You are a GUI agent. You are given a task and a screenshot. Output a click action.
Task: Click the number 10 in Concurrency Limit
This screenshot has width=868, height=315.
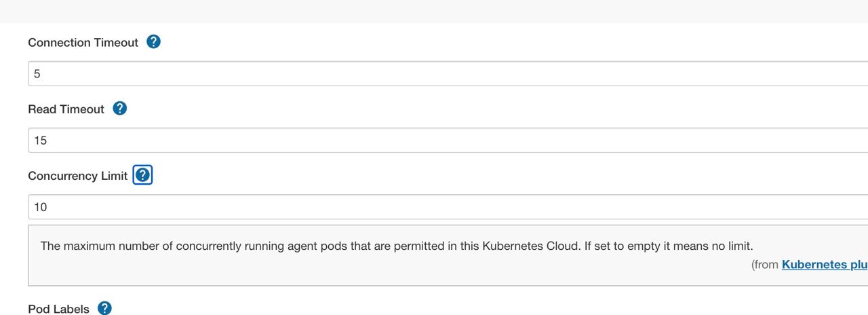pos(40,207)
